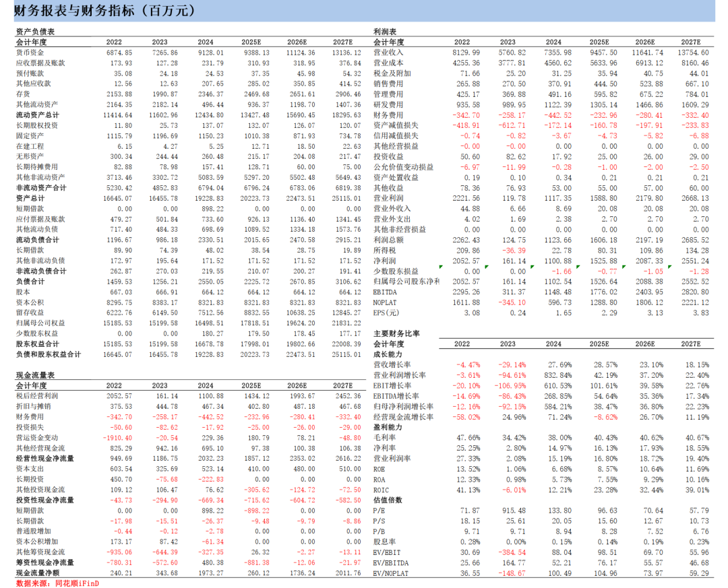Viewport: 728px width, 588px height.
Task: Click the 经营性现金净流量 row label
Action: pyautogui.click(x=44, y=458)
